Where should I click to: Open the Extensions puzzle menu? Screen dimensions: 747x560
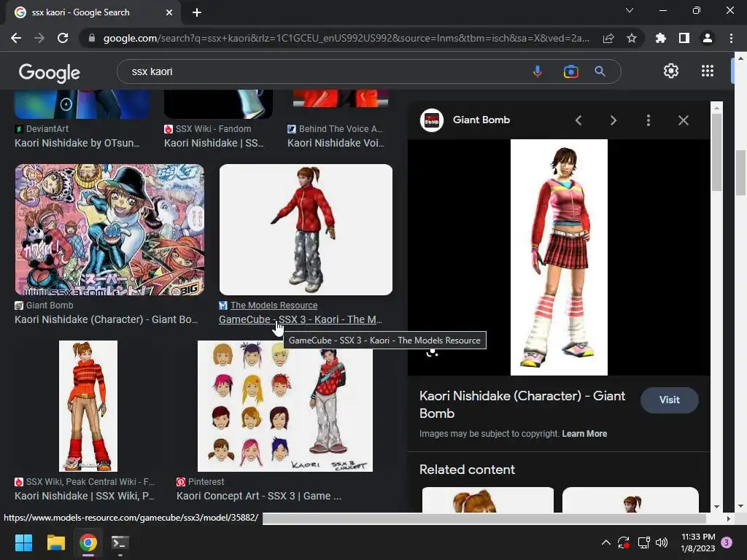(x=661, y=38)
